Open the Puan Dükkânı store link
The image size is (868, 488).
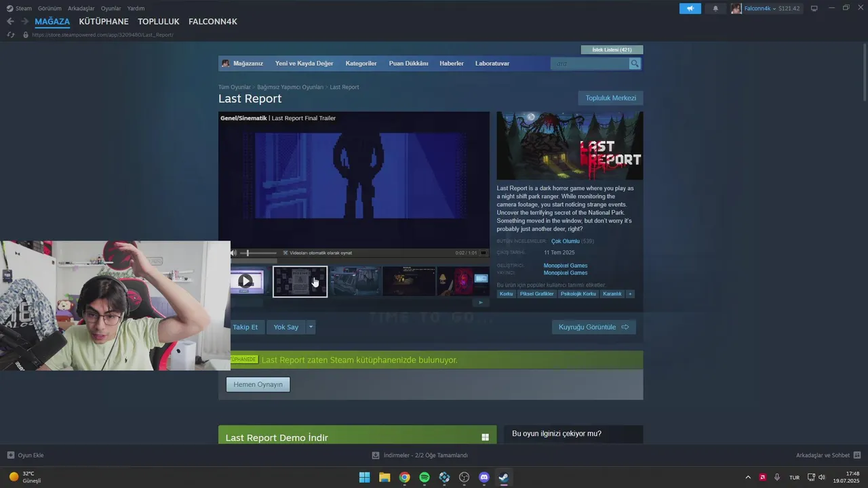[408, 64]
